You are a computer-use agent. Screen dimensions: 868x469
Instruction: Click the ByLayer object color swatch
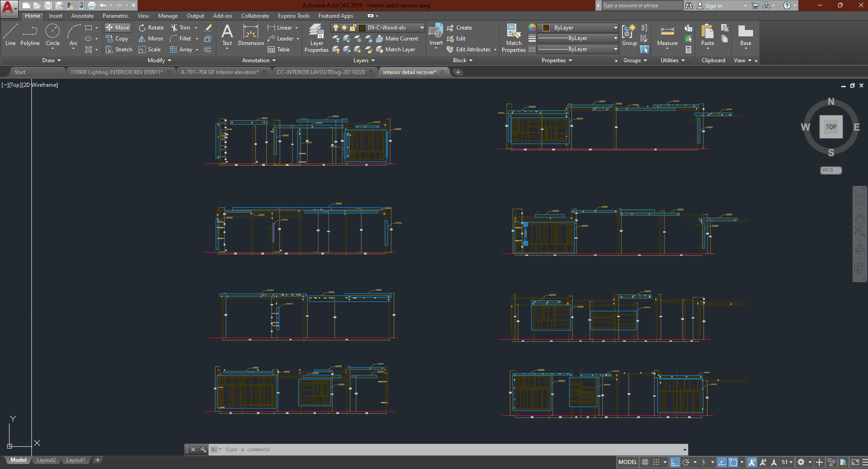tap(546, 28)
